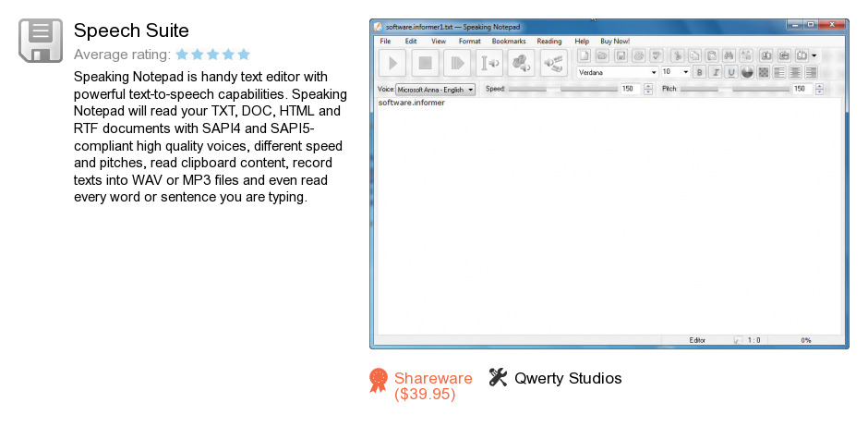Click the floppy disk Speech Suite icon
Screen dimensions: 868x427
tap(41, 41)
